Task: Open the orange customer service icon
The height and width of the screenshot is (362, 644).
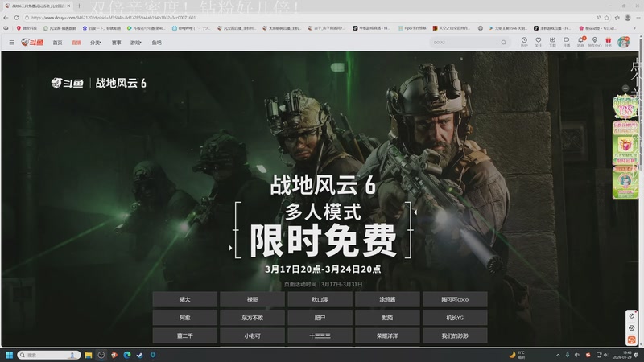Action: (632, 340)
